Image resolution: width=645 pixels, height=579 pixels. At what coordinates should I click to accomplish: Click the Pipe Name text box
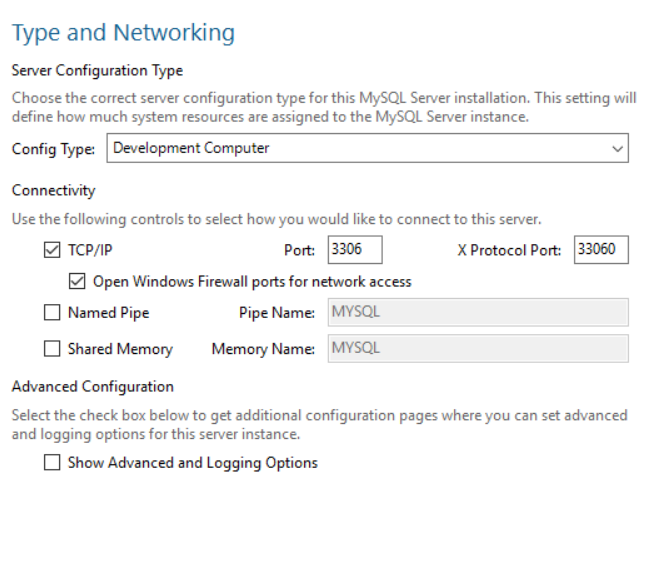[x=478, y=313]
